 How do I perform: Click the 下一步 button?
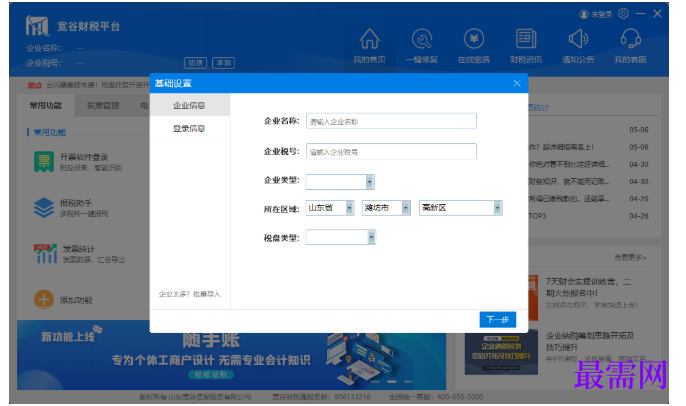pos(498,319)
